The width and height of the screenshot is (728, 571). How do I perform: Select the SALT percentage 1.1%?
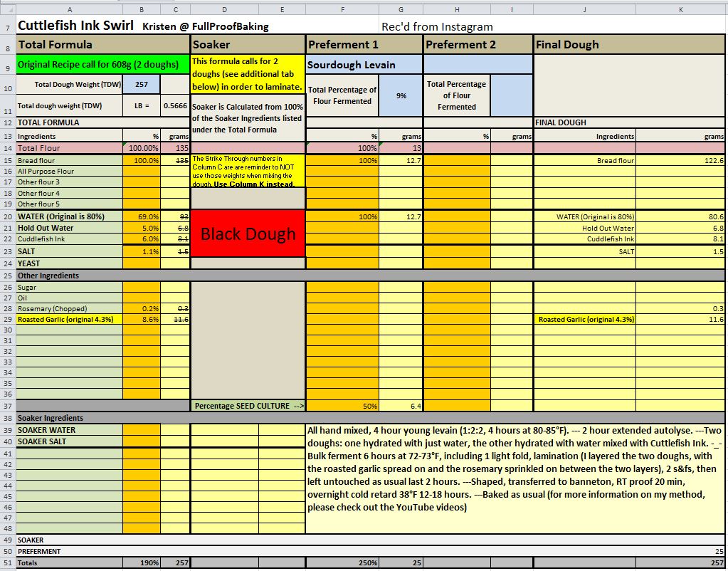tap(142, 251)
